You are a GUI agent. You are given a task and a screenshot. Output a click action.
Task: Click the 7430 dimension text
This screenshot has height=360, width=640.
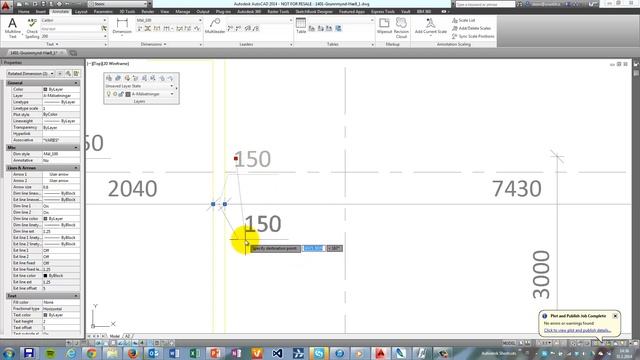517,189
